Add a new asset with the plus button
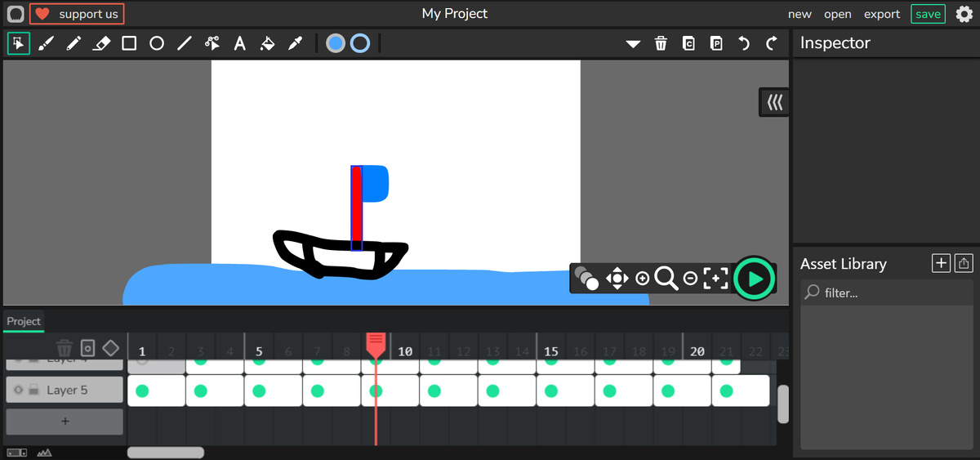980x460 pixels. (942, 263)
